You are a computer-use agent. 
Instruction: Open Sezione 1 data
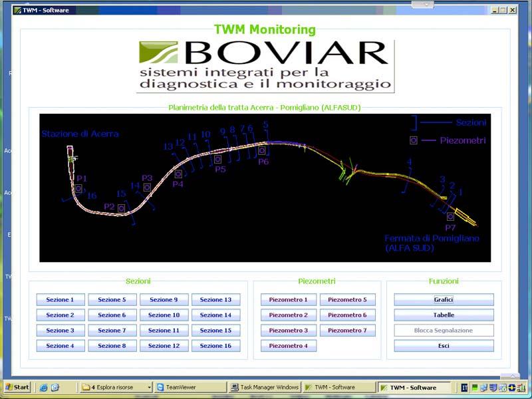click(x=61, y=300)
